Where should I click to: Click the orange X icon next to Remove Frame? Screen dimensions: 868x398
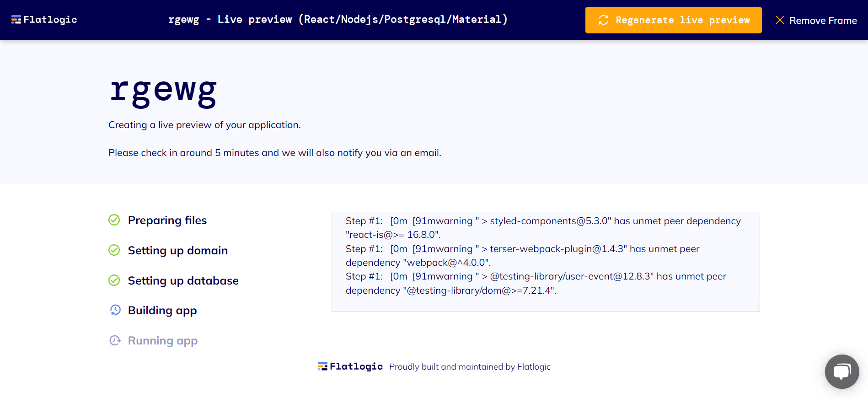780,20
